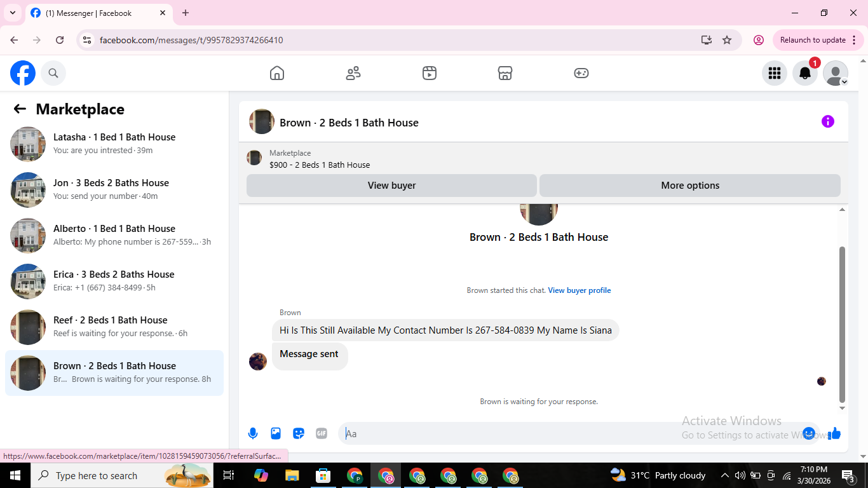Viewport: 868px width, 488px height.
Task: Click Brown's chat header avatar
Action: [x=262, y=121]
